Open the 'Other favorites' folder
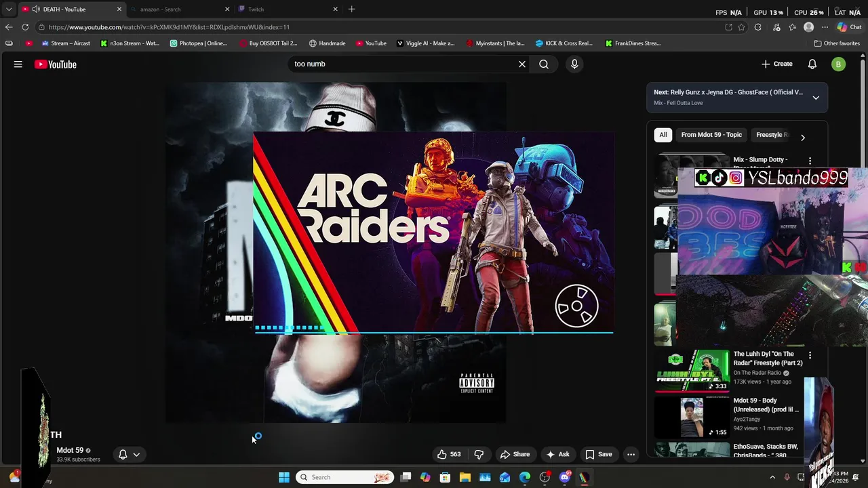The width and height of the screenshot is (868, 488). point(837,43)
